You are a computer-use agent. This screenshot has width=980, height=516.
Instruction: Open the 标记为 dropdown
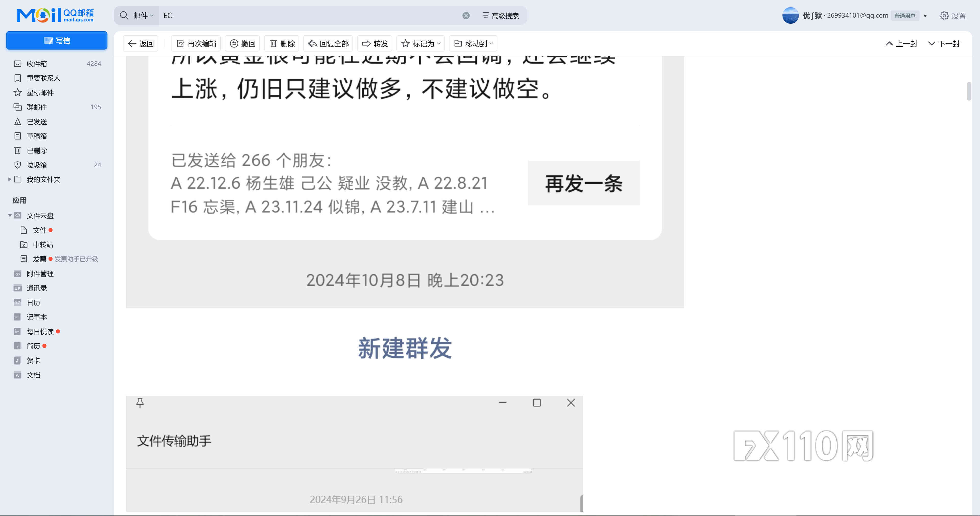[420, 43]
